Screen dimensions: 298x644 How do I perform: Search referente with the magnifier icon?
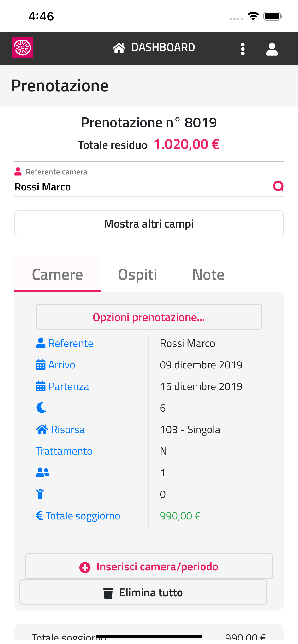(278, 186)
